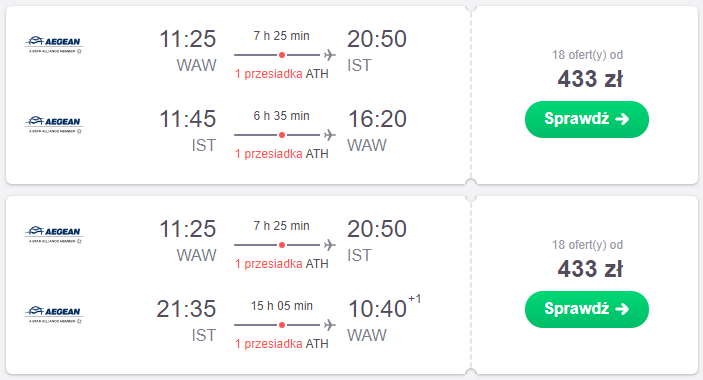Click red stopover dot on 15 h 05 min flight
Viewport: 703px width, 380px height.
tap(282, 325)
